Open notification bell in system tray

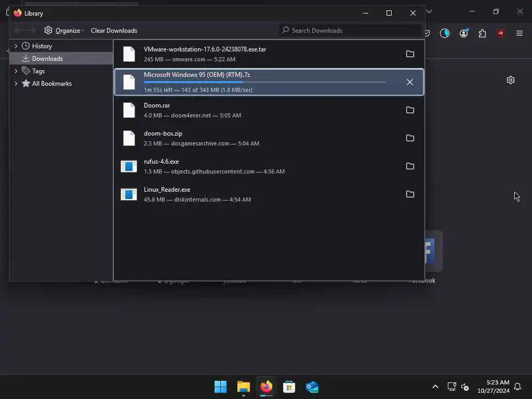pos(518,387)
